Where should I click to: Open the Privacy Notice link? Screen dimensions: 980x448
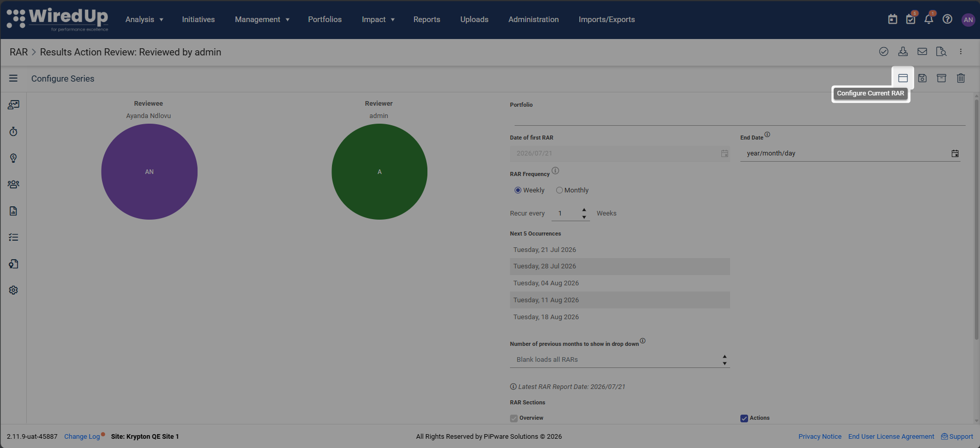[x=820, y=437]
